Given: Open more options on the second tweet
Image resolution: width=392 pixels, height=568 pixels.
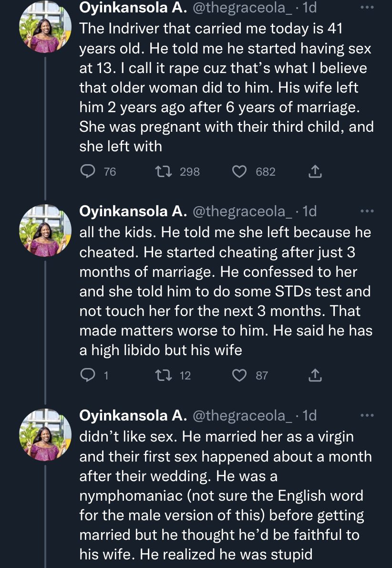Looking at the screenshot, I should pyautogui.click(x=367, y=211).
